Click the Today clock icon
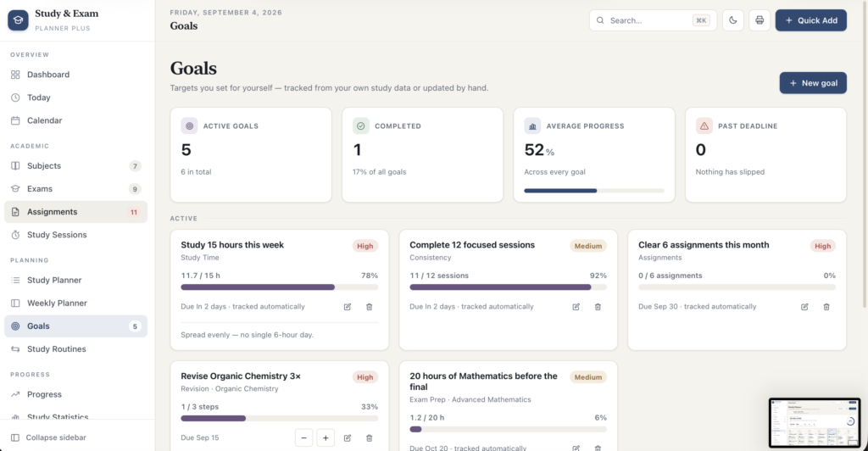The image size is (868, 451). (15, 97)
